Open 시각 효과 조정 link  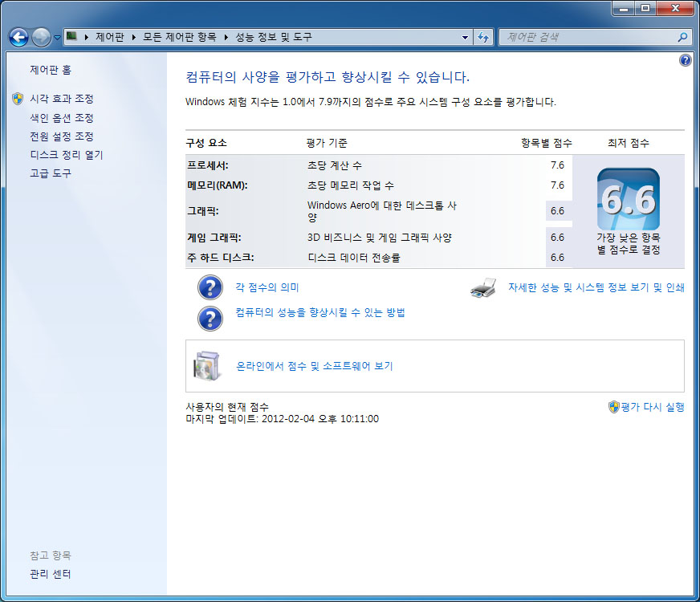(62, 99)
